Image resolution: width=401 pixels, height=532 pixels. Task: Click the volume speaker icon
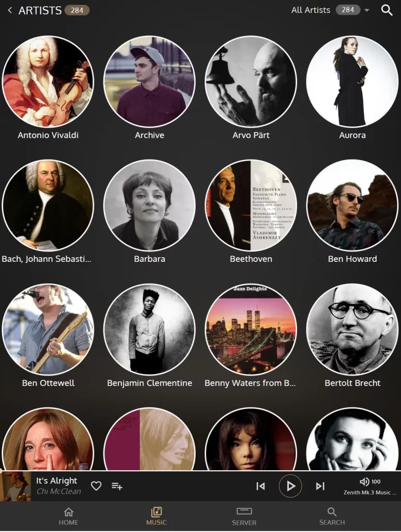point(364,482)
